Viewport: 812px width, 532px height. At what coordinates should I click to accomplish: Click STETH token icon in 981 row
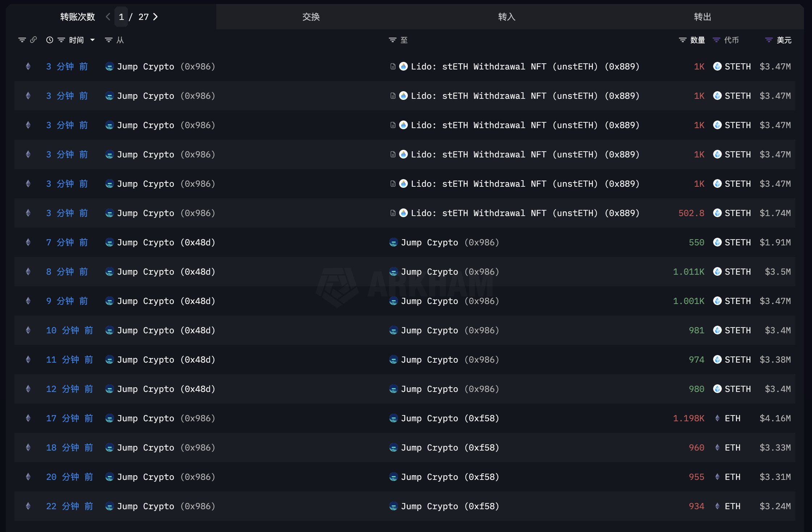coord(717,330)
